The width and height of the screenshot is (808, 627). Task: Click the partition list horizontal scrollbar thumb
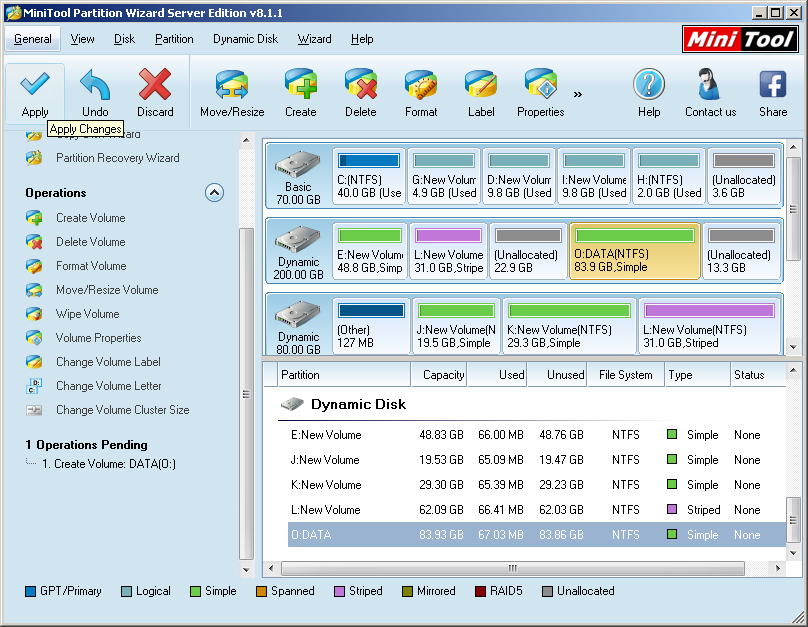(x=513, y=568)
